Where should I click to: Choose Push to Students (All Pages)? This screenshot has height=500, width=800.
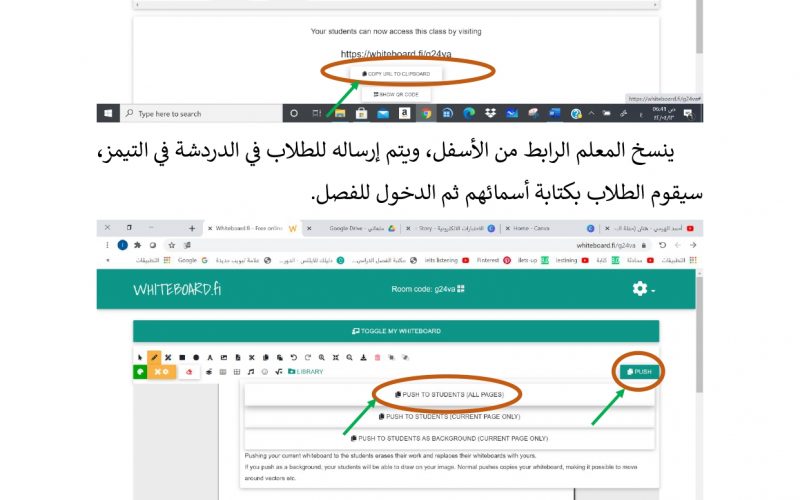[x=449, y=394]
